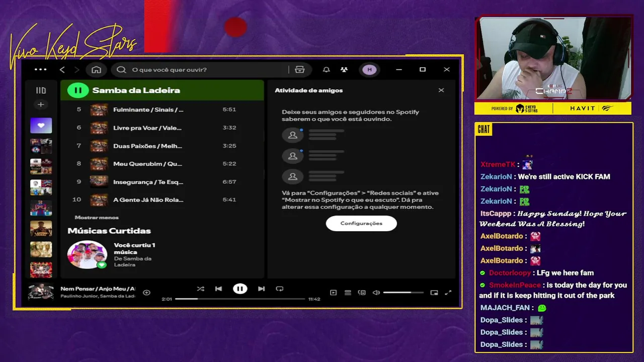Open the friend activity icon
This screenshot has width=644, height=362.
pos(344,69)
